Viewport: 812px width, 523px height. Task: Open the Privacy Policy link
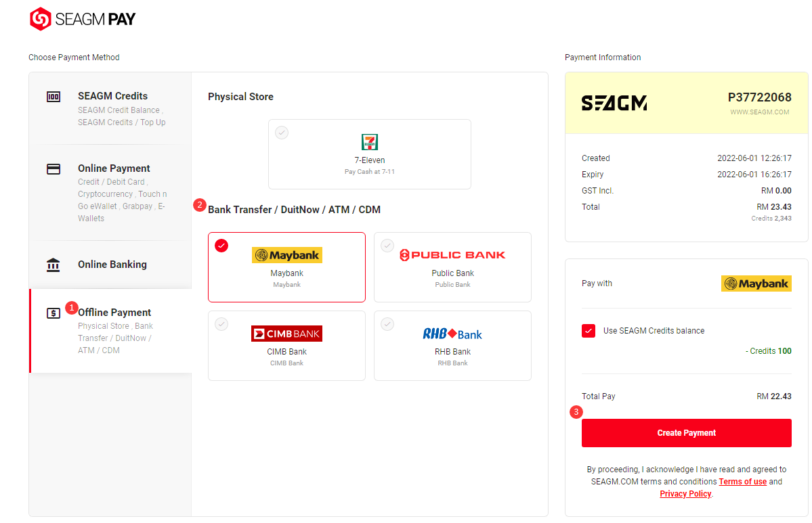tap(685, 494)
